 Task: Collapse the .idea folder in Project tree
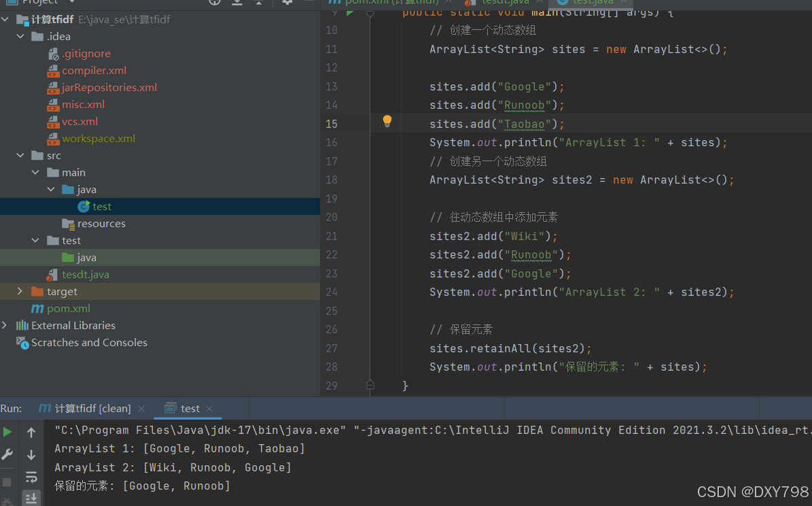[x=20, y=36]
